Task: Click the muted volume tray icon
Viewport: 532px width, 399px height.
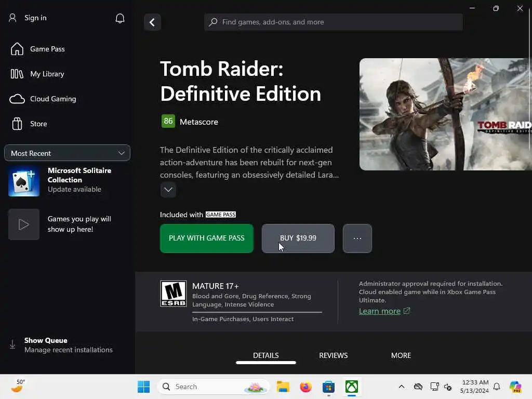Action: point(448,387)
